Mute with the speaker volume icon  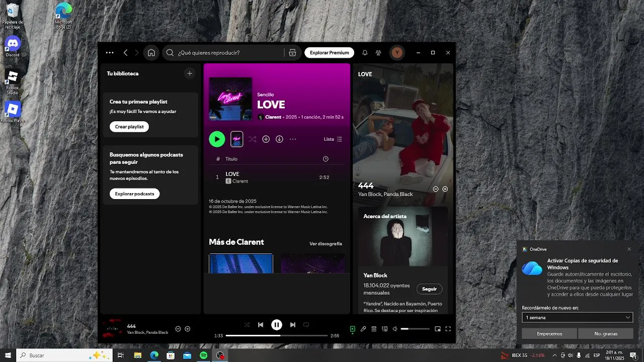click(395, 329)
